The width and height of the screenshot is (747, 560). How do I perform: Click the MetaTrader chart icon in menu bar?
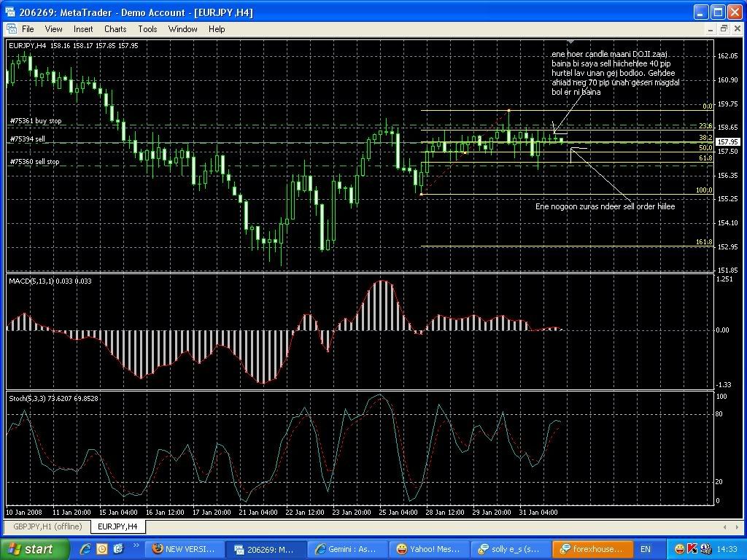click(12, 29)
